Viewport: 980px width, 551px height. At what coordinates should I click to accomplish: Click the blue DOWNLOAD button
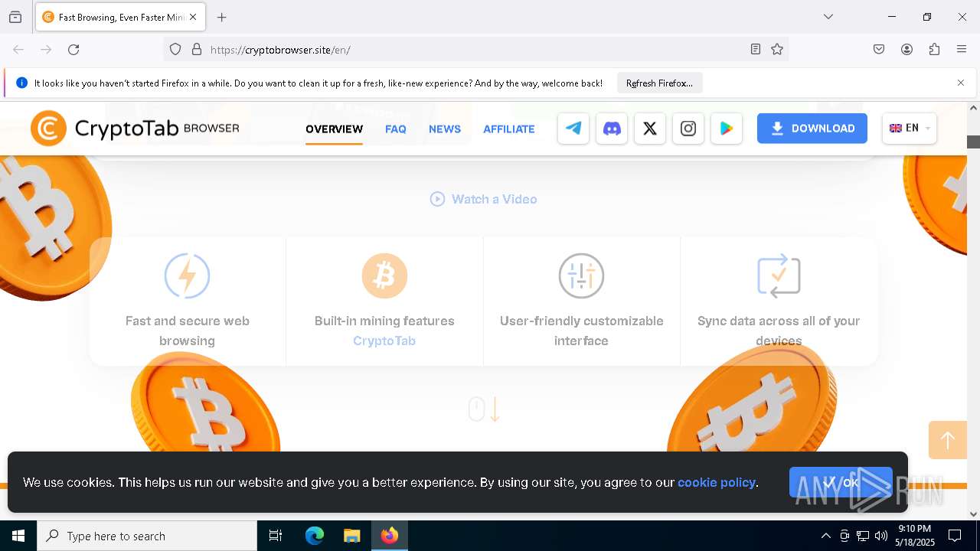coord(812,129)
